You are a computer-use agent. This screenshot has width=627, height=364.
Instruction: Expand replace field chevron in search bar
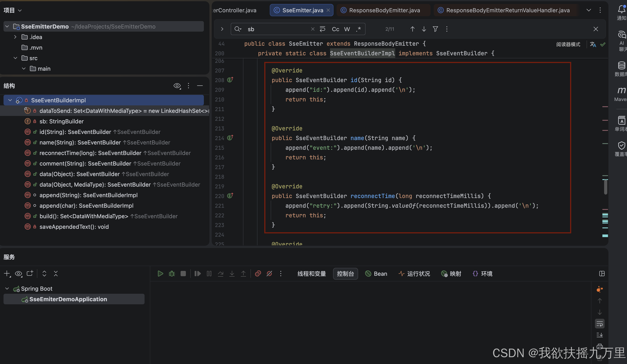point(222,29)
